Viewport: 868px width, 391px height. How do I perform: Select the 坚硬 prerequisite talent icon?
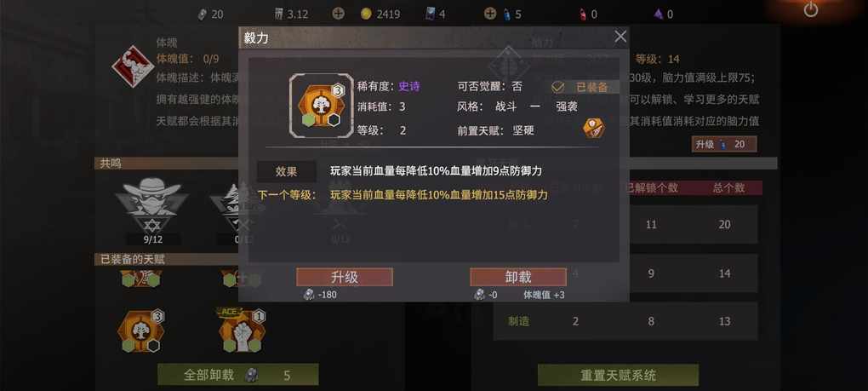593,128
